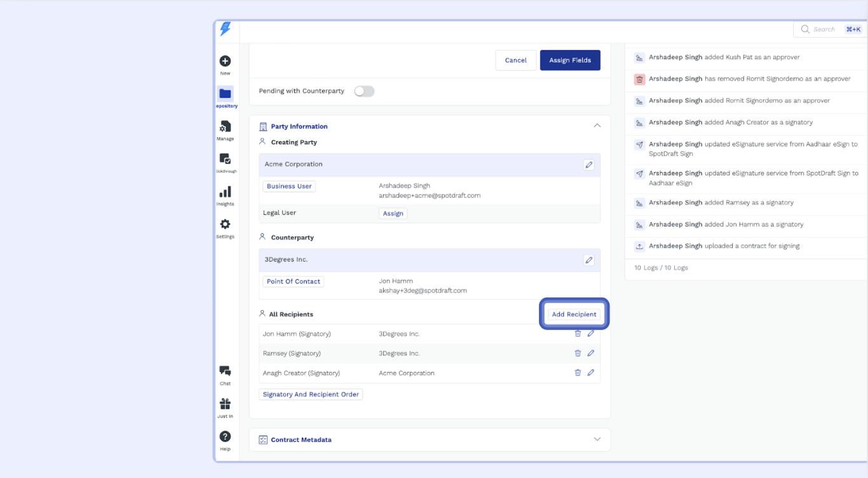The image size is (868, 478).
Task: Click Cancel button
Action: point(515,60)
